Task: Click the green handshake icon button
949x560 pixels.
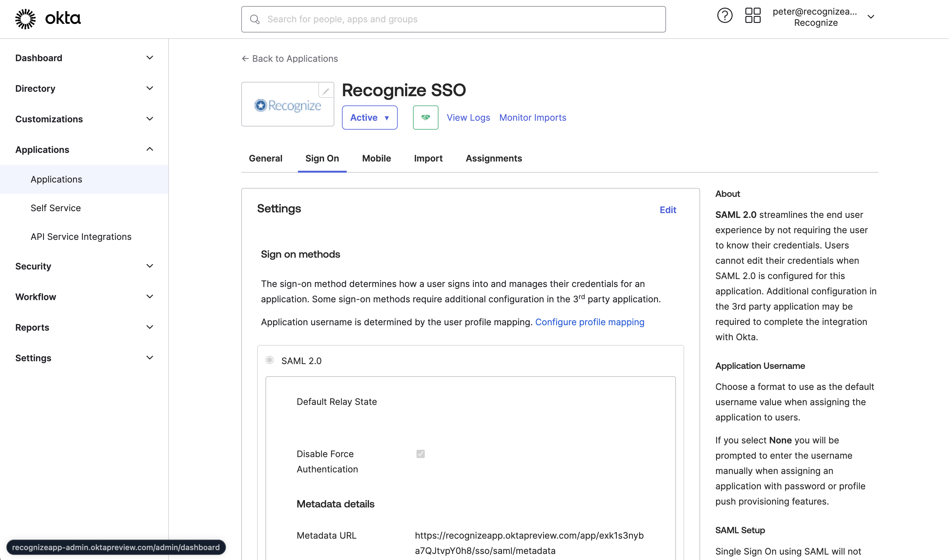Action: click(x=425, y=117)
